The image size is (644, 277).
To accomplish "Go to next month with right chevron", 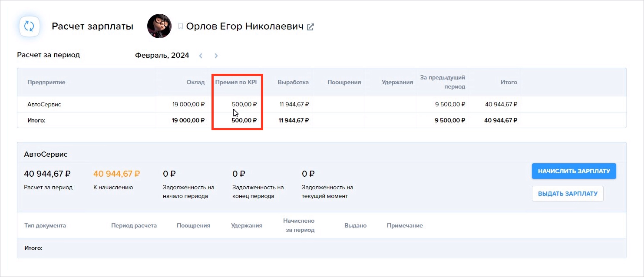I will click(216, 56).
